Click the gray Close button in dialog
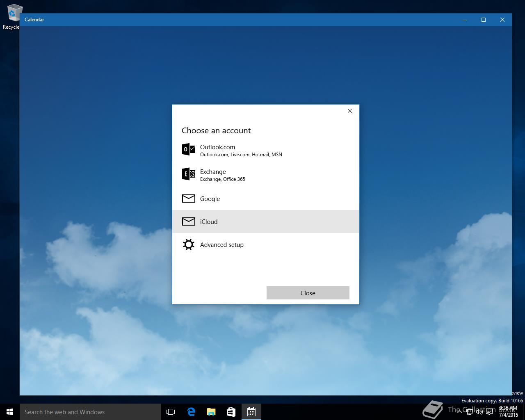The width and height of the screenshot is (525, 420). pyautogui.click(x=308, y=293)
